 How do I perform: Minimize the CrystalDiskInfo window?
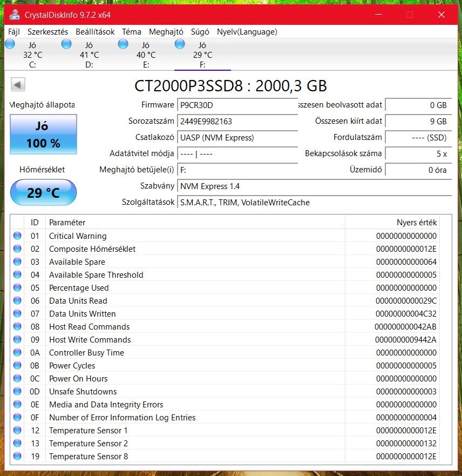pyautogui.click(x=378, y=14)
